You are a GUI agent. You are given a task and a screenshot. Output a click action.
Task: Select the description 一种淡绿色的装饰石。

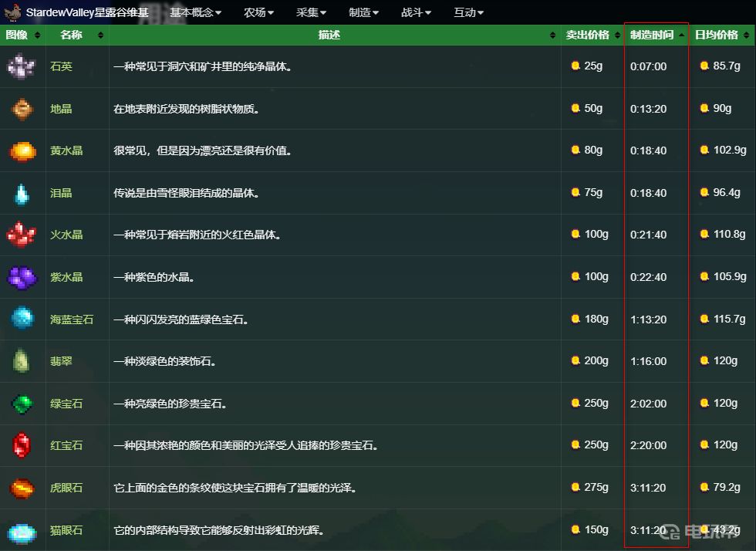point(164,361)
